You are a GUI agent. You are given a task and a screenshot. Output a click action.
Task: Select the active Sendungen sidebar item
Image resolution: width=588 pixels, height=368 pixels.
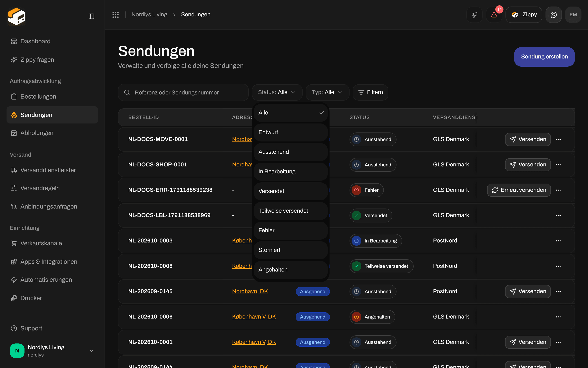tap(52, 115)
